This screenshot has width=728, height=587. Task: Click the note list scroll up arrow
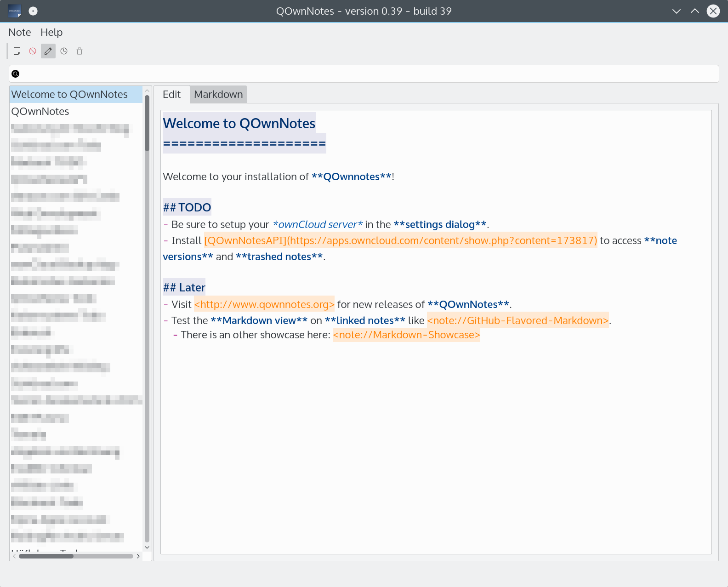pos(147,90)
